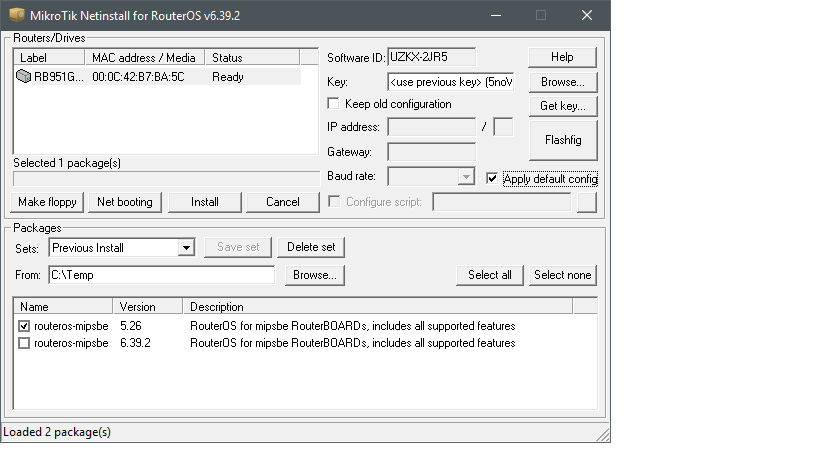Close the Netinstall window

coord(587,15)
